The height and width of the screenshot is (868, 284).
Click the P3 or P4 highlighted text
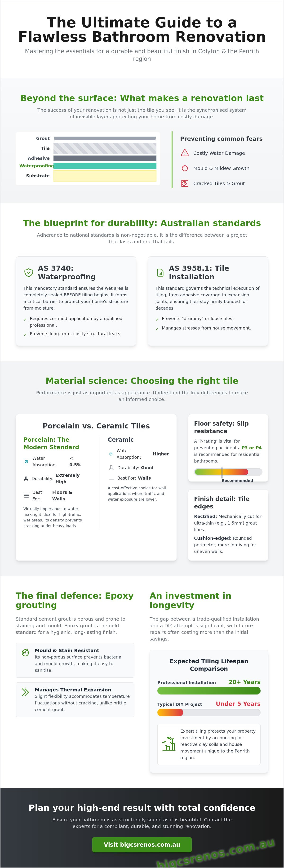click(x=251, y=448)
